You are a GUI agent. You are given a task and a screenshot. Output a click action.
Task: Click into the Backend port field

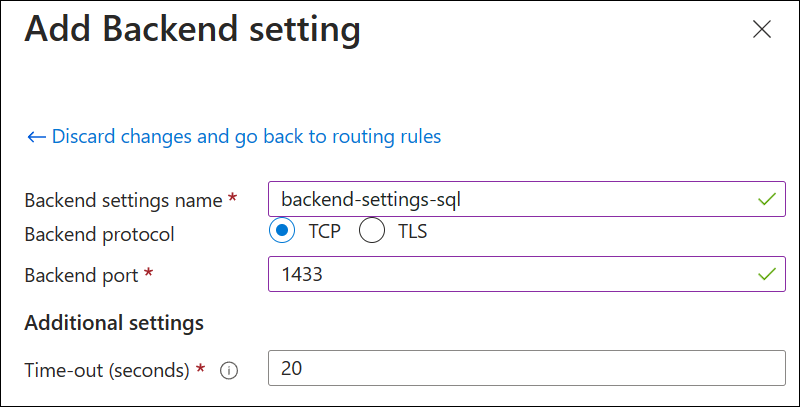point(510,273)
